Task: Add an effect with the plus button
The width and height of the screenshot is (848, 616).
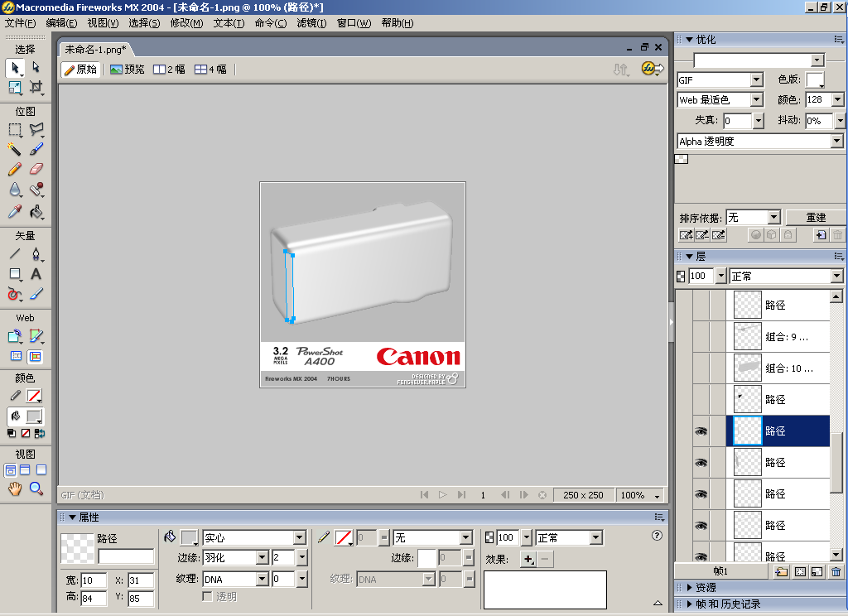Action: click(x=528, y=559)
